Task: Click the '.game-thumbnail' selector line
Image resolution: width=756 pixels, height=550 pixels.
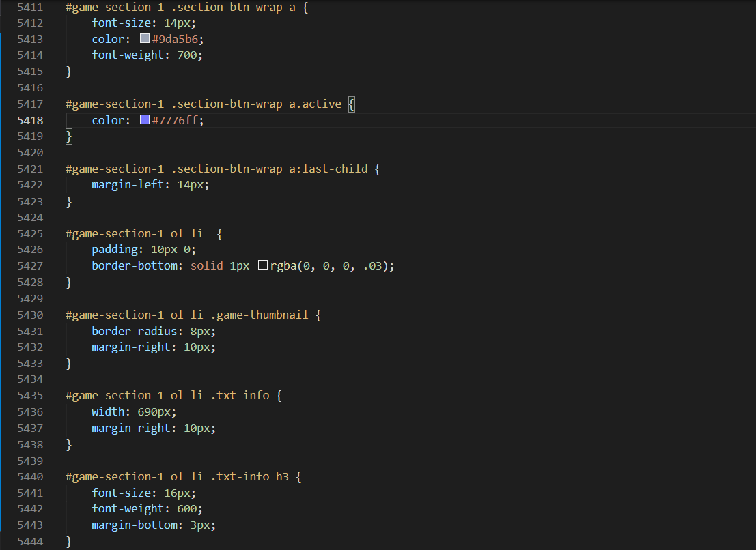Action: pyautogui.click(x=193, y=315)
